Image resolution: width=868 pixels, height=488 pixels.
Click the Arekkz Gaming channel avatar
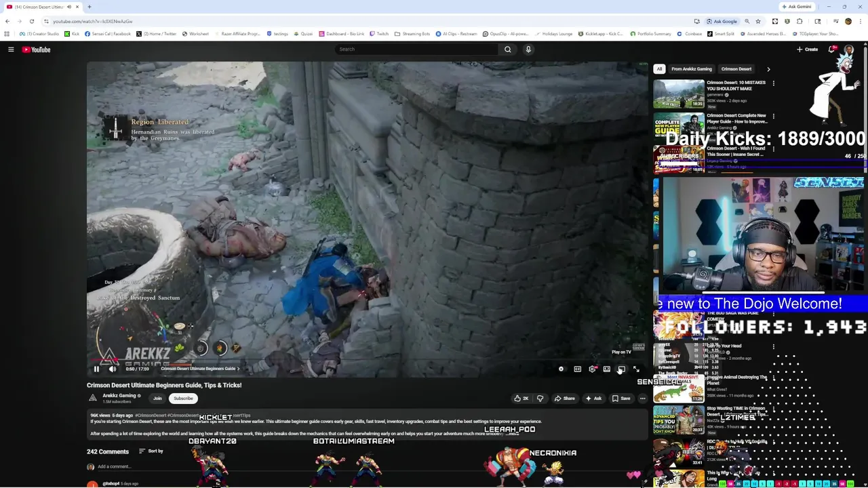(x=93, y=398)
